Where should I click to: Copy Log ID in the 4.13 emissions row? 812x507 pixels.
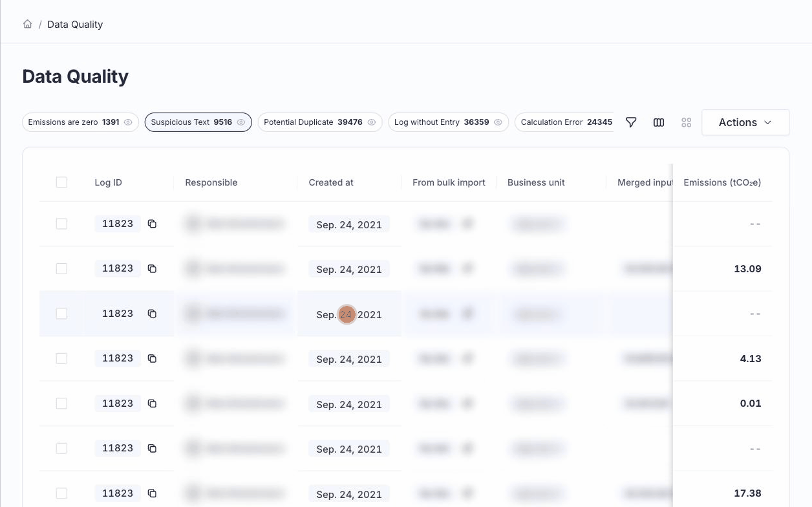click(152, 358)
